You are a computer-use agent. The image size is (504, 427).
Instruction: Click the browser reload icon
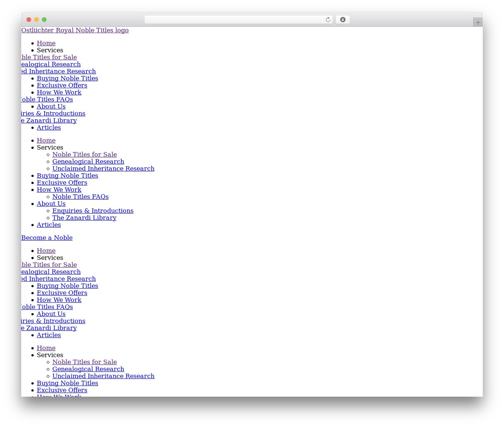[328, 20]
